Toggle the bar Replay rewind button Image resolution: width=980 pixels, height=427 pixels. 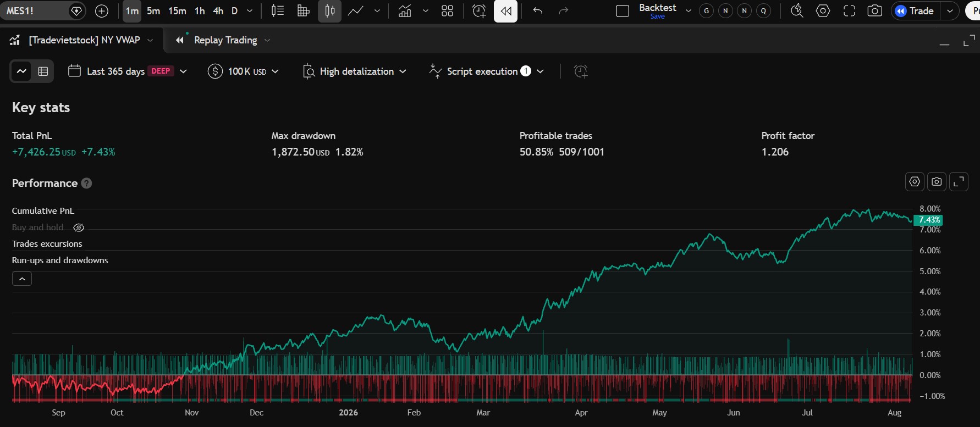[x=505, y=11]
